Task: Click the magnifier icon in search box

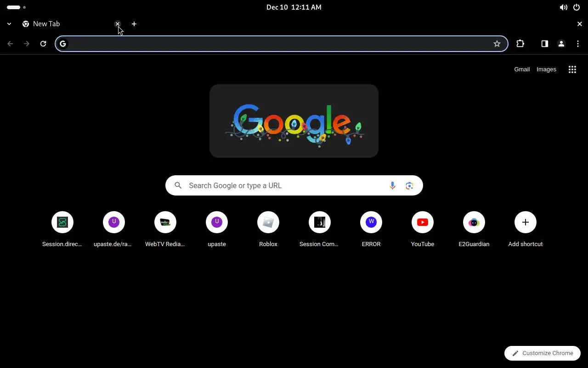Action: pyautogui.click(x=178, y=185)
